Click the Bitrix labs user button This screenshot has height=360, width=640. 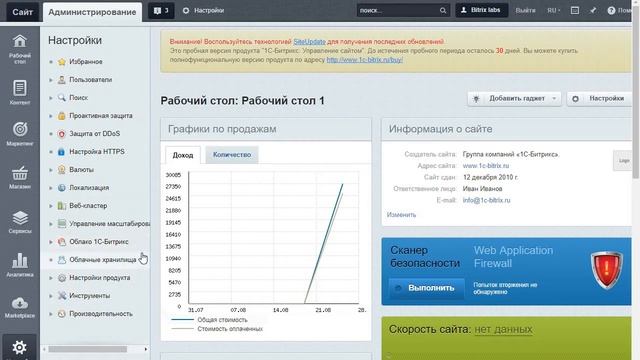pos(482,10)
